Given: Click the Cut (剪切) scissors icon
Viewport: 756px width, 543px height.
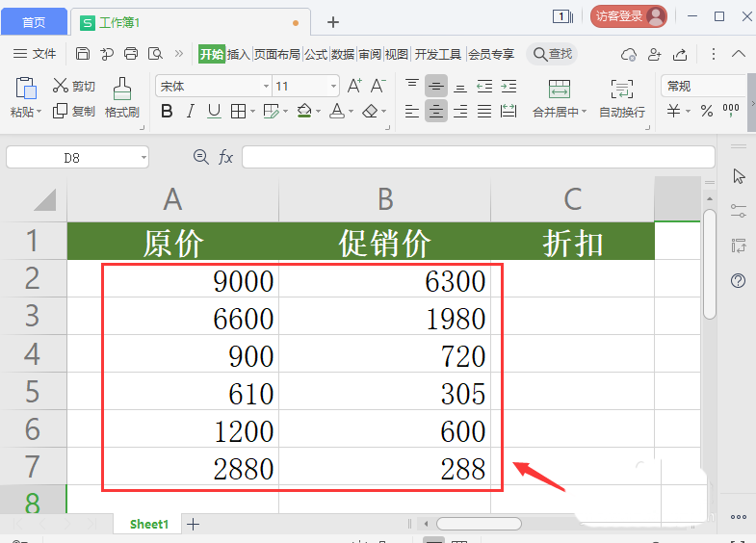Looking at the screenshot, I should [61, 86].
